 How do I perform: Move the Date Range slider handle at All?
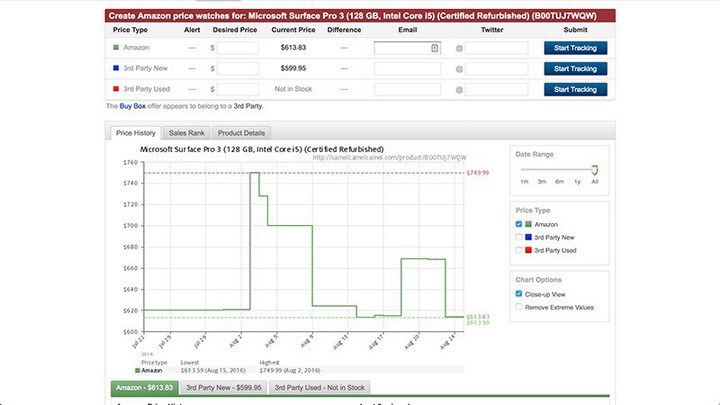pos(595,170)
